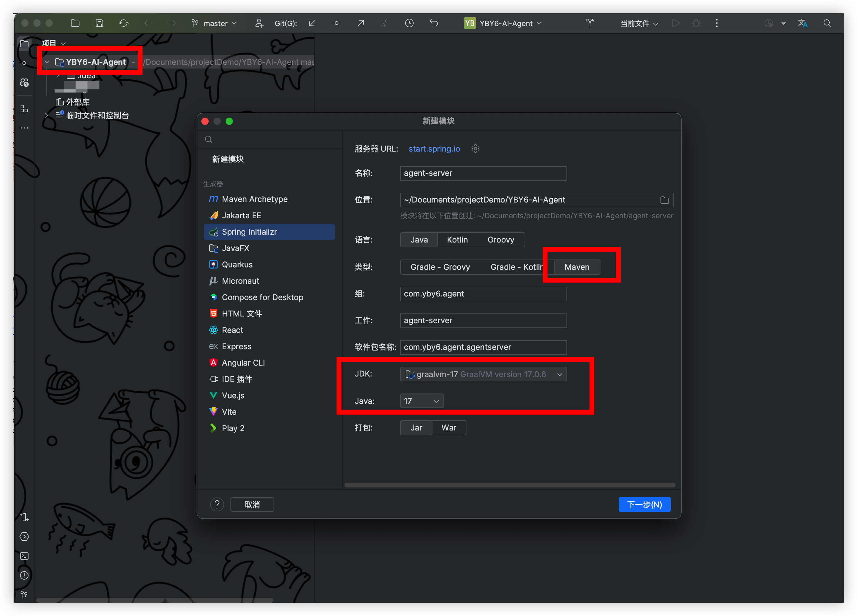Rollback changes with the undo arrow
Image resolution: width=857 pixels, height=616 pixels.
point(434,23)
